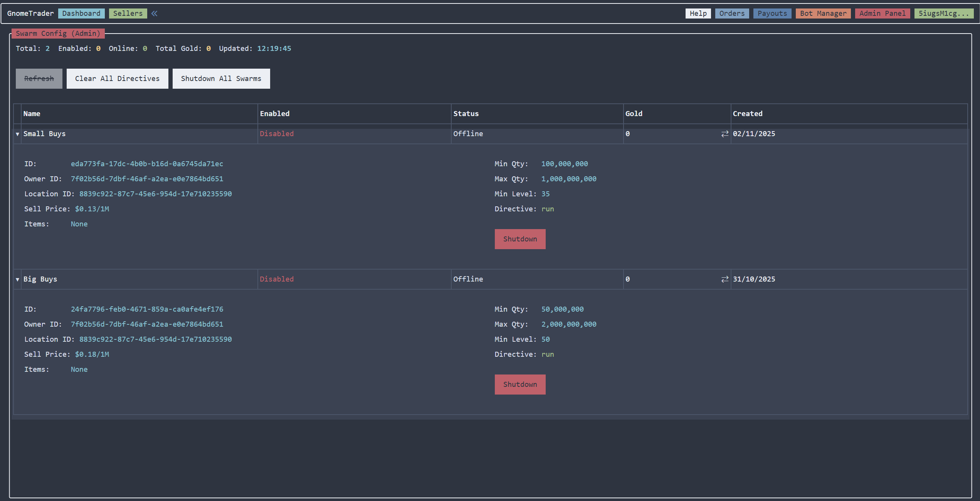Click the Swarm Config (Admin) panel title

[x=58, y=34]
